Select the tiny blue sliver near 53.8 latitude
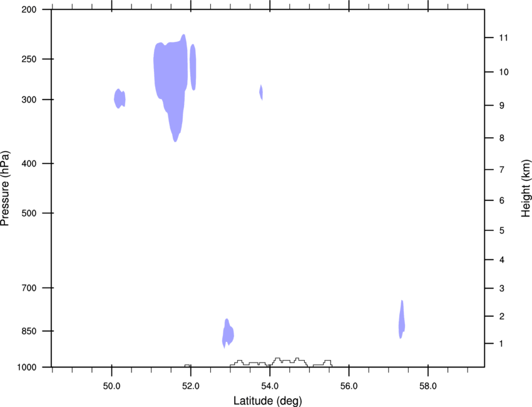 click(x=261, y=92)
